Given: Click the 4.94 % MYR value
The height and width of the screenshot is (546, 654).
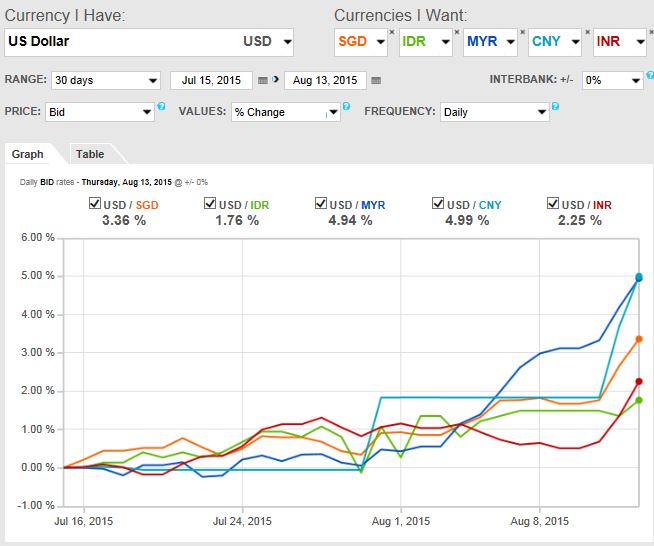Looking at the screenshot, I should pos(350,220).
